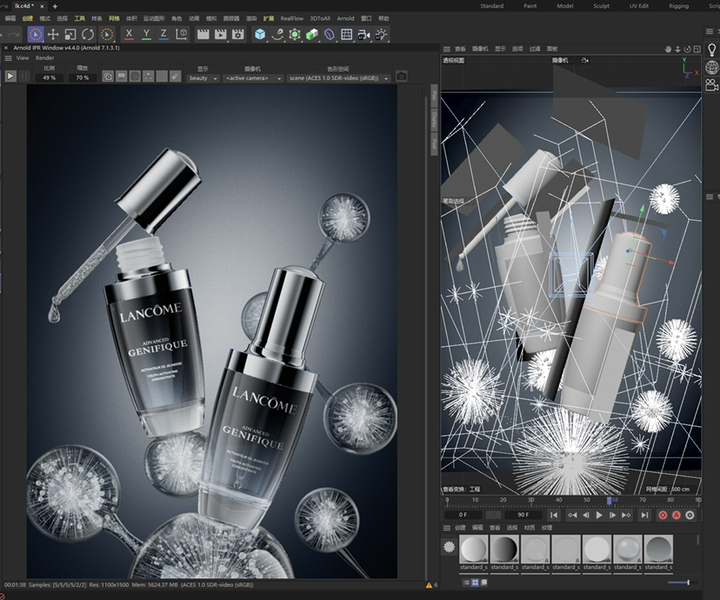
Task: Select the Spline Pen tool
Action: 277,34
